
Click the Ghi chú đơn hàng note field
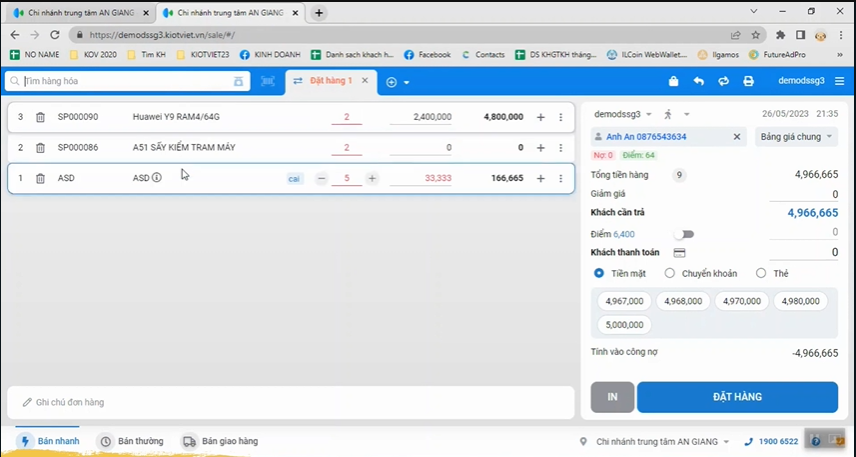(290, 402)
